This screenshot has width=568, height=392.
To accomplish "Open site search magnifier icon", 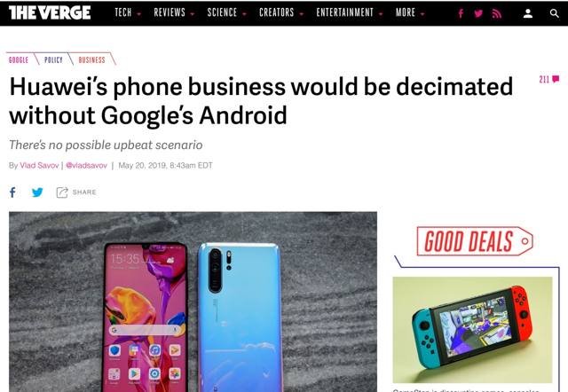I will tap(554, 13).
